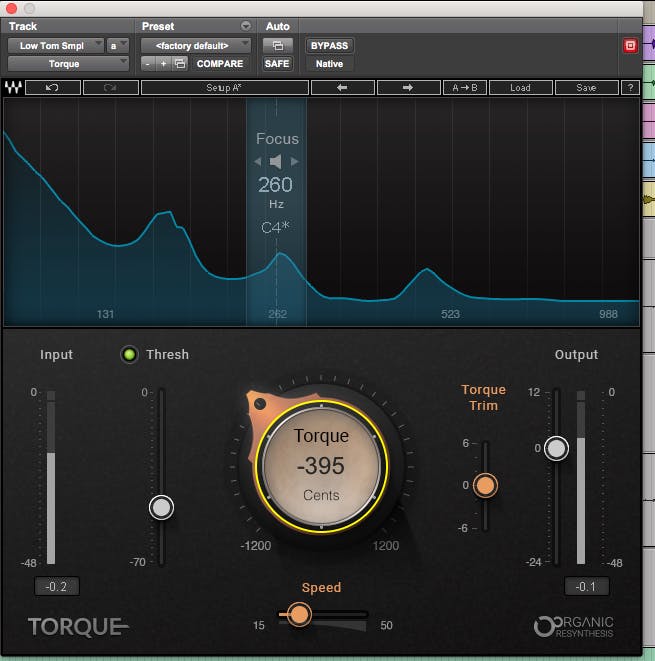This screenshot has width=655, height=661.
Task: Shift Focus frequency with the right arrow
Action: (295, 161)
